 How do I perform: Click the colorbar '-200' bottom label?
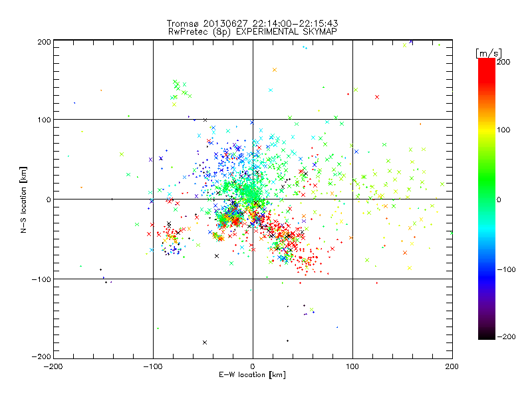[x=506, y=336]
